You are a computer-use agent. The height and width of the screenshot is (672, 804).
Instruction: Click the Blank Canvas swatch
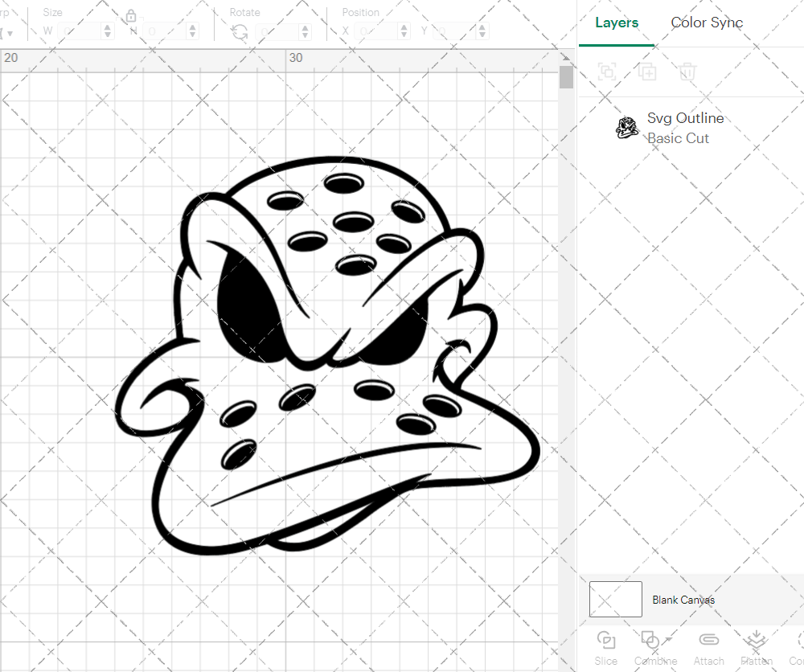[x=615, y=599]
